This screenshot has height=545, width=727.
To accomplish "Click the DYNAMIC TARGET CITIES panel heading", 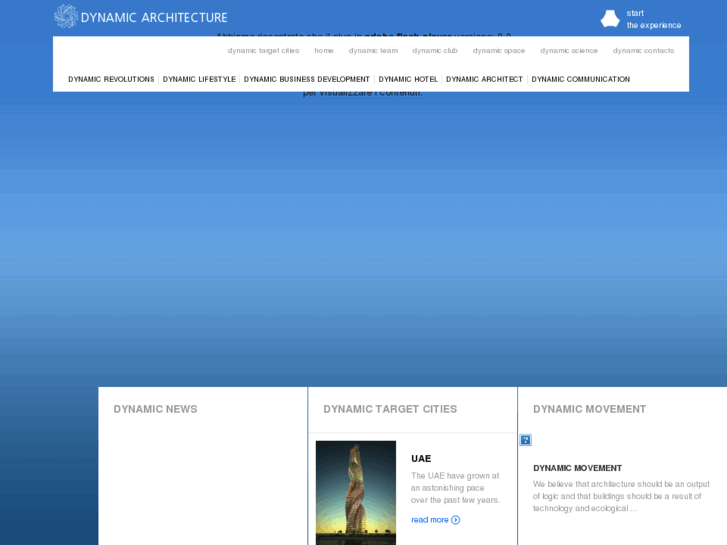I will coord(390,409).
